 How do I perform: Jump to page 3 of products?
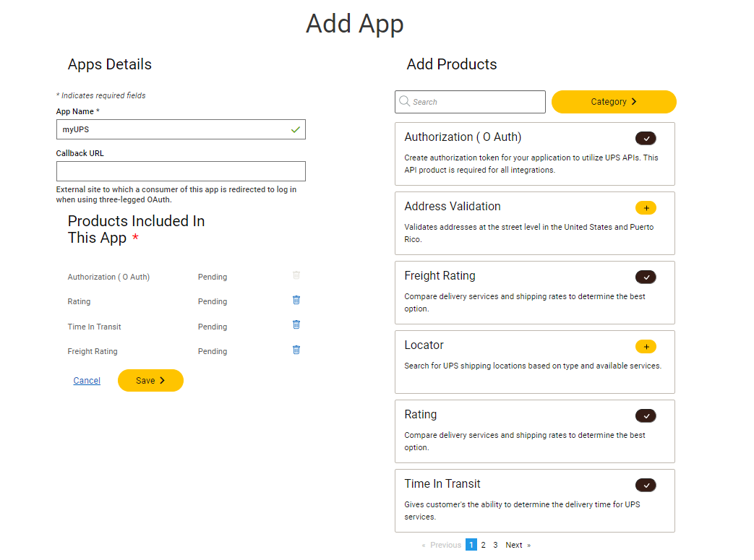click(x=495, y=545)
